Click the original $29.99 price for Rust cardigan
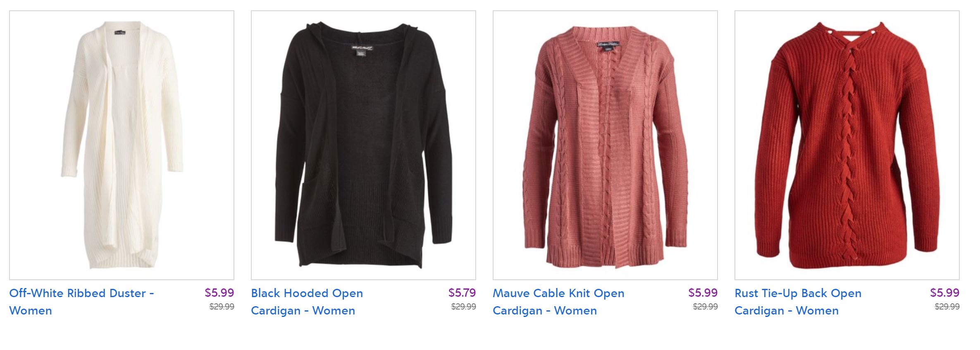The height and width of the screenshot is (350, 980). [x=947, y=307]
